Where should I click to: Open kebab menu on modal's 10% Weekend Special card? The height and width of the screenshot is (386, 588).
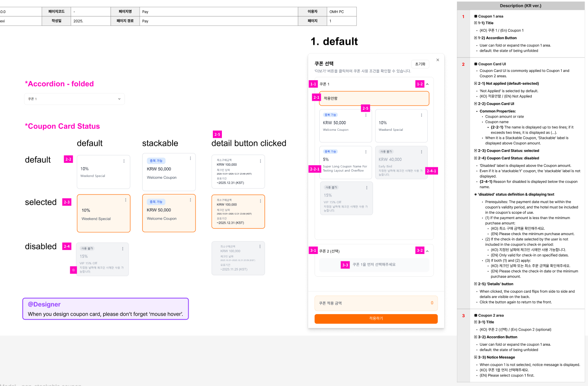tap(421, 115)
